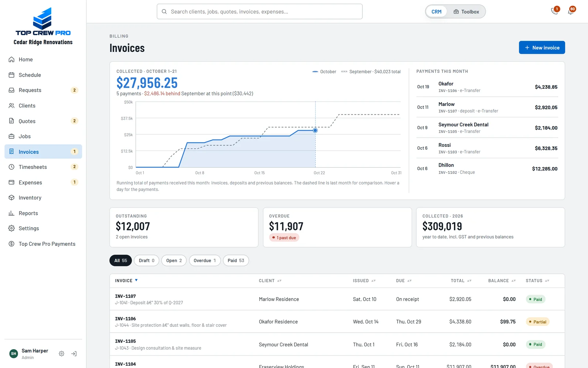Click the Oct 21 chart data point
This screenshot has height=368, width=588.
(x=315, y=130)
